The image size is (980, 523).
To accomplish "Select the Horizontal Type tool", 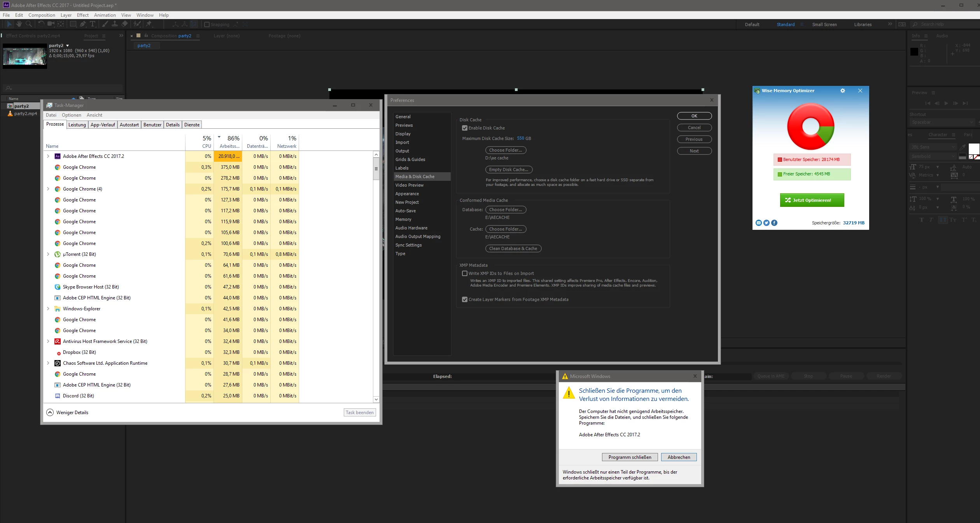I will [x=93, y=24].
